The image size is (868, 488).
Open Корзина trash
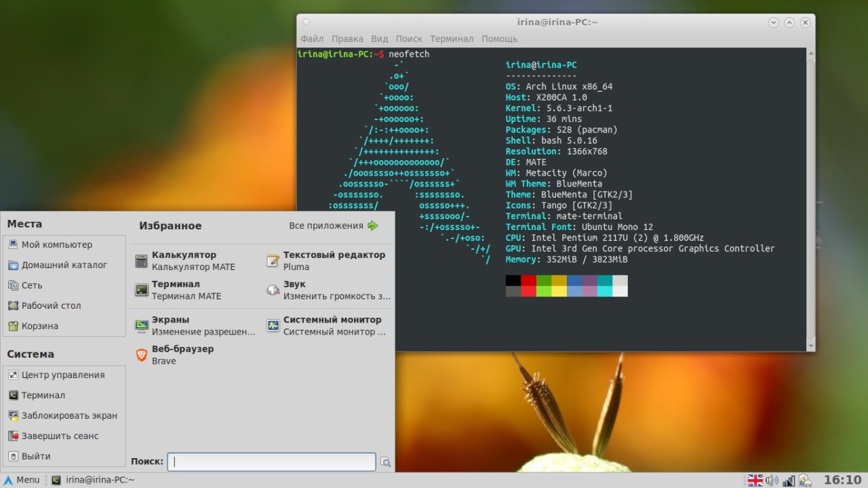point(64,326)
